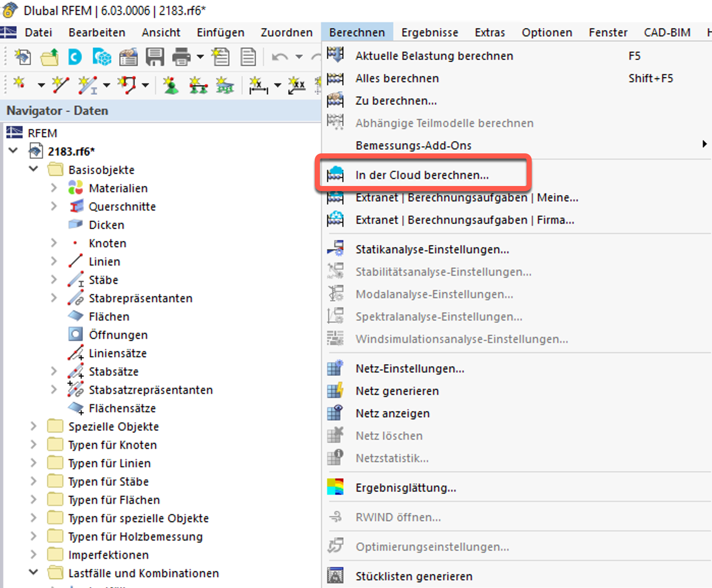Choose Netz generieren
This screenshot has width=712, height=588.
click(x=517, y=391)
